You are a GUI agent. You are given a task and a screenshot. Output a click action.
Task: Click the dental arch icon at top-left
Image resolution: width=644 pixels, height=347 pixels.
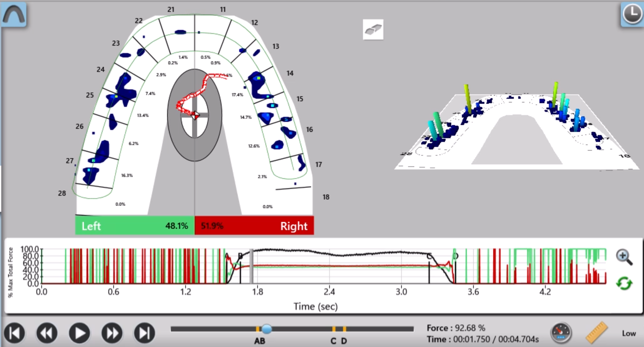(13, 14)
